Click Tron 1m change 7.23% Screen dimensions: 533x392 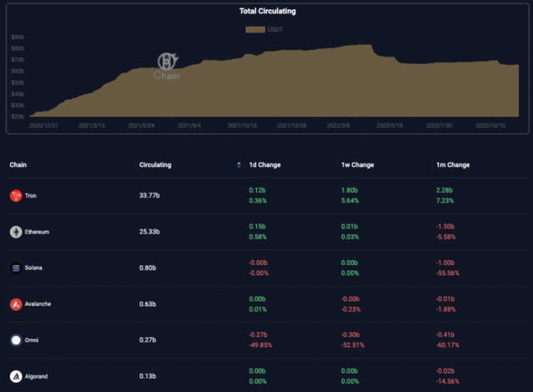(445, 201)
